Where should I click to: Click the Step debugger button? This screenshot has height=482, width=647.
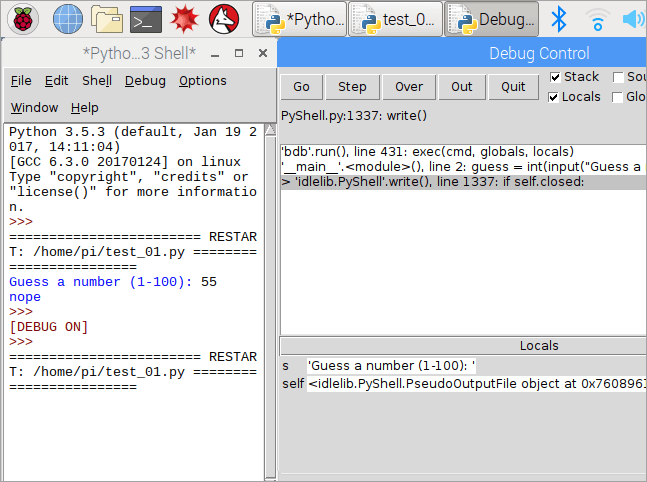tap(352, 87)
